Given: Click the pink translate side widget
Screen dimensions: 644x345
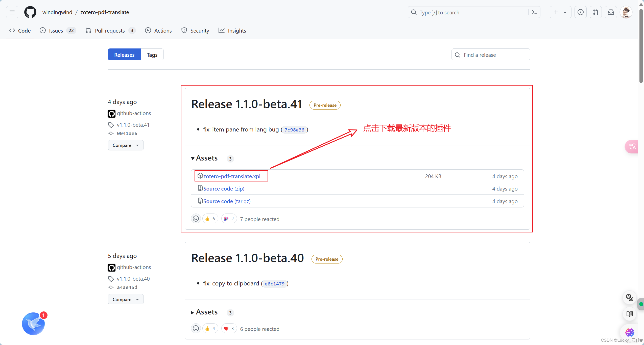Looking at the screenshot, I should [632, 146].
